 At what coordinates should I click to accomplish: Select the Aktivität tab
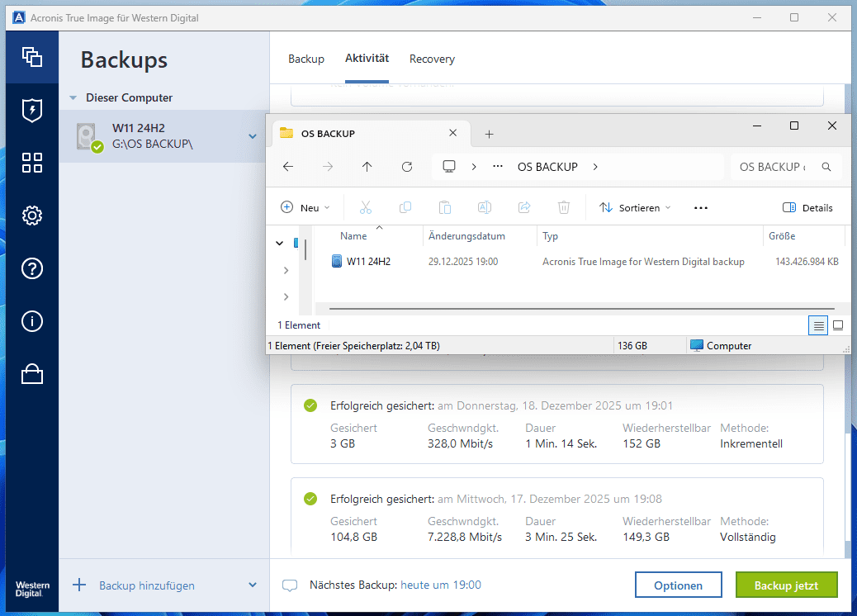[x=367, y=59]
